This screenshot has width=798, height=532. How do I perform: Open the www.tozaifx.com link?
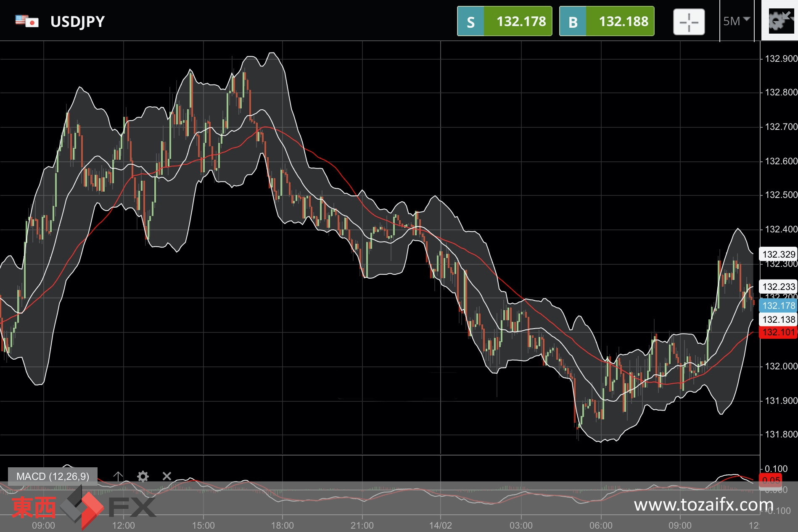point(703,504)
